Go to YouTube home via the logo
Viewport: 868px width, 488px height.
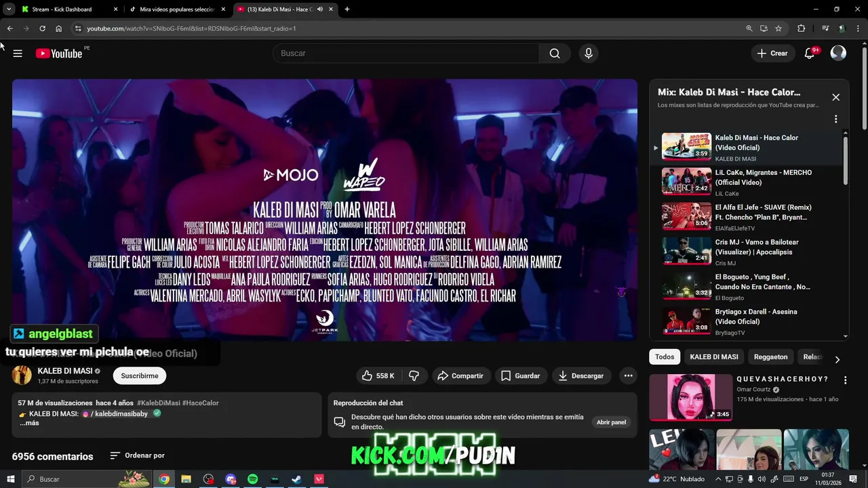(x=59, y=54)
